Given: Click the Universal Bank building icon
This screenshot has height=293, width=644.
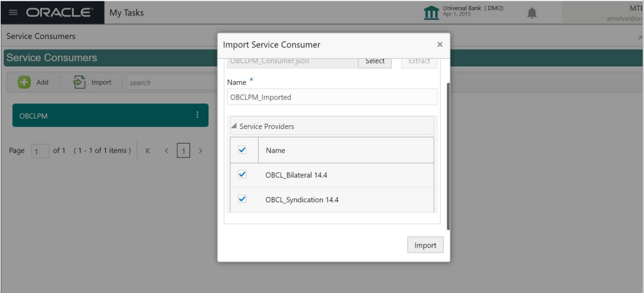Looking at the screenshot, I should [x=431, y=13].
